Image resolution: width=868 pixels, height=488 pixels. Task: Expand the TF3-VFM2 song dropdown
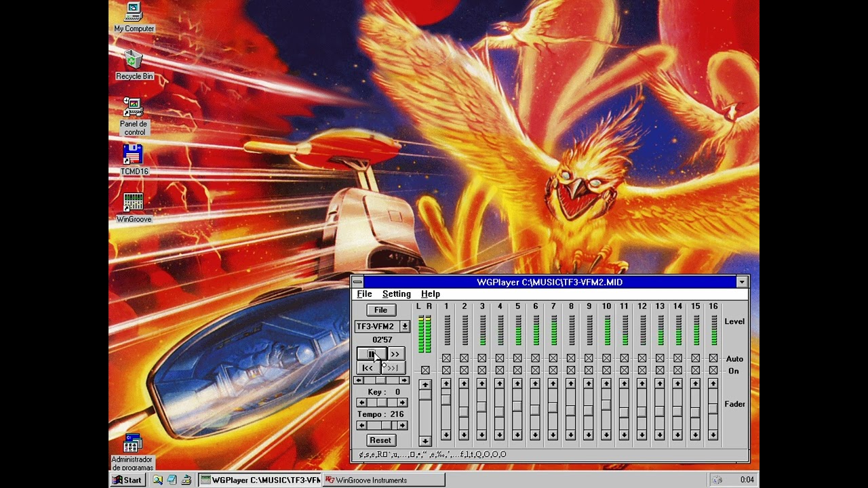click(404, 326)
